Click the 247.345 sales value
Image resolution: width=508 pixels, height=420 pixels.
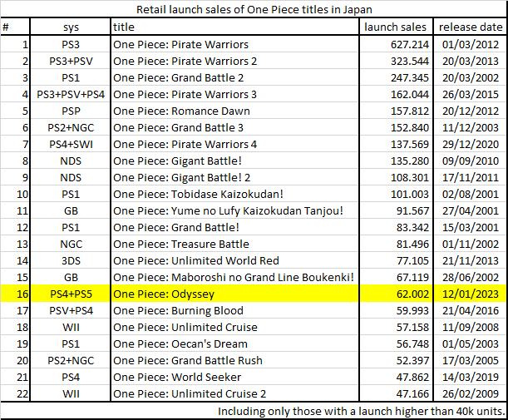pyautogui.click(x=410, y=78)
